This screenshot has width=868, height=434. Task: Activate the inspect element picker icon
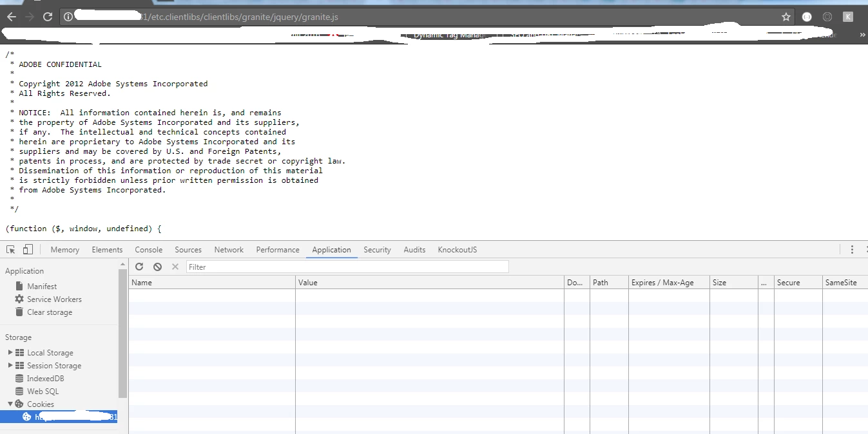point(11,249)
